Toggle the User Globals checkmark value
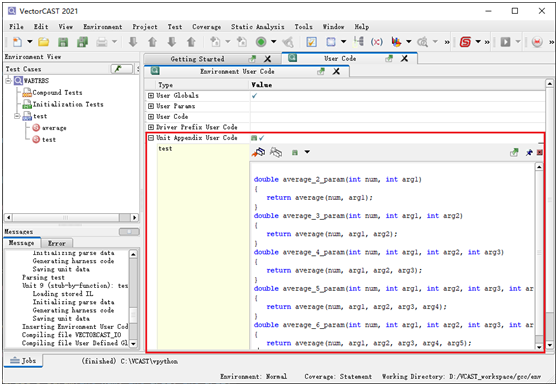558x386 pixels. pos(254,95)
